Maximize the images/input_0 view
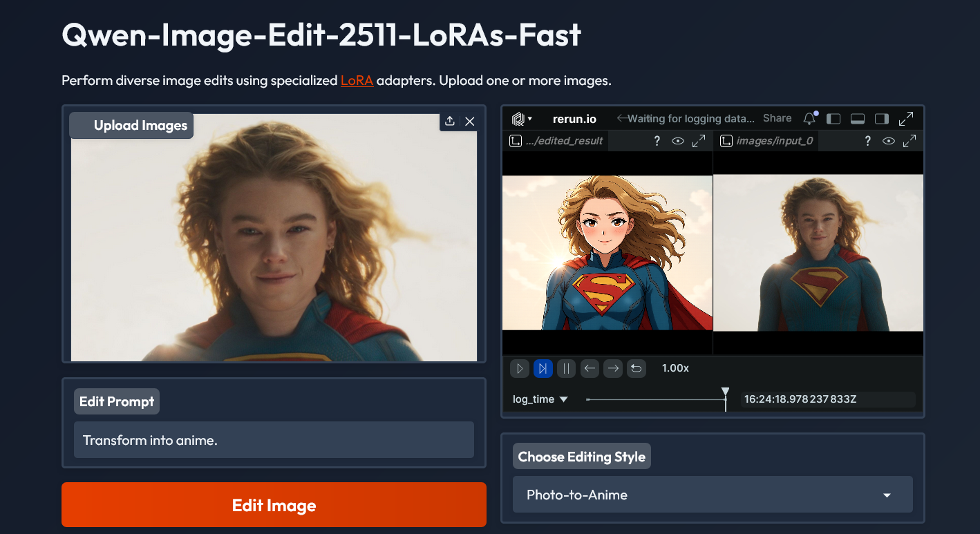 click(910, 141)
